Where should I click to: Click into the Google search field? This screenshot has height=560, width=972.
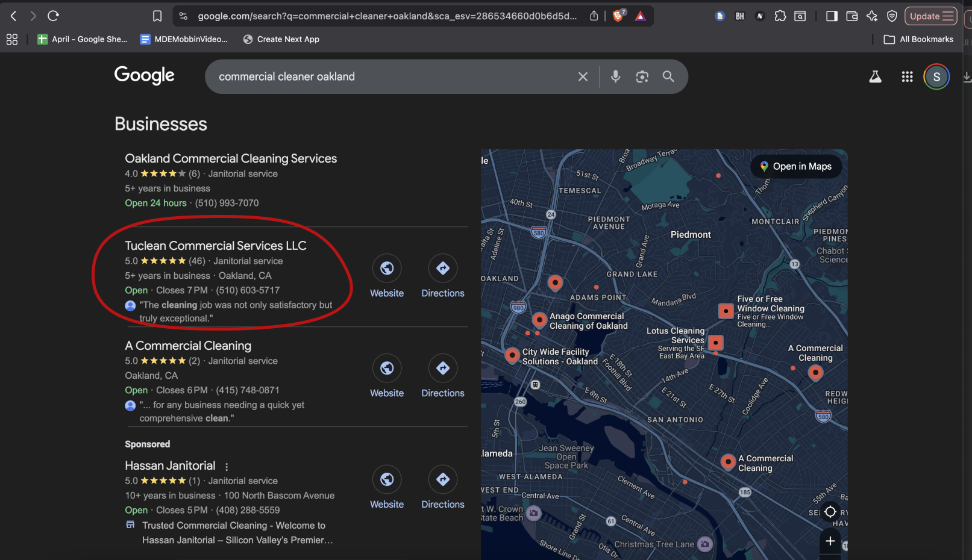coord(386,76)
